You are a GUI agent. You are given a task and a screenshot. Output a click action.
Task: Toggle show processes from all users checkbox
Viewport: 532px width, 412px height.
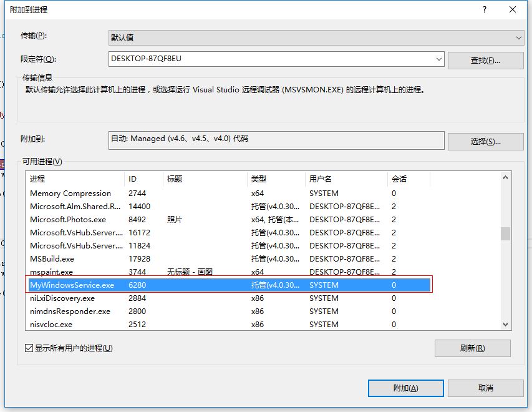29,348
